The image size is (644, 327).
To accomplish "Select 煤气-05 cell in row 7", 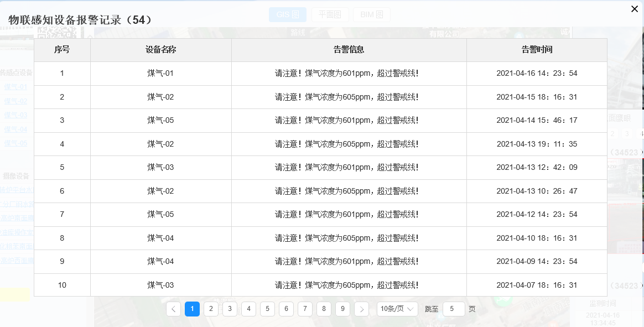I will (160, 215).
